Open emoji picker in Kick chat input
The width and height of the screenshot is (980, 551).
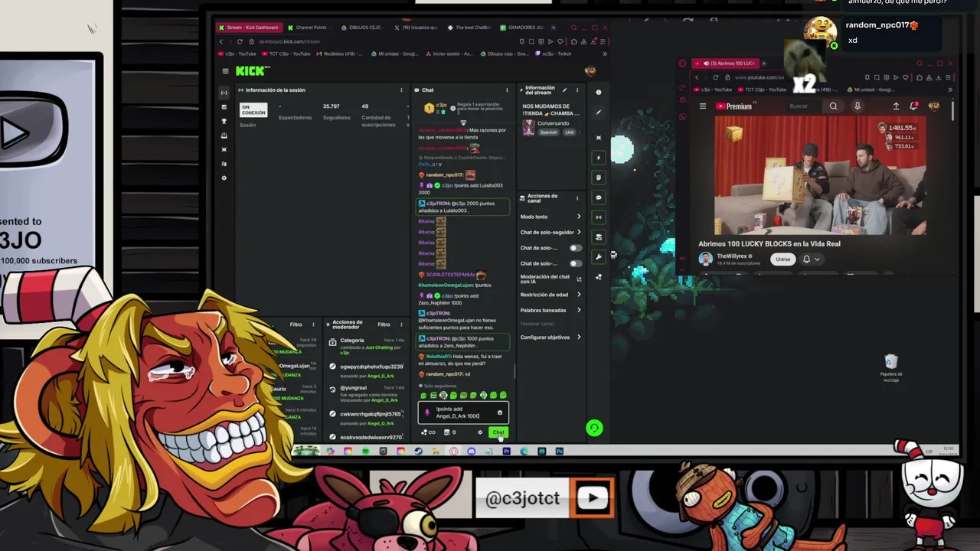pos(500,412)
